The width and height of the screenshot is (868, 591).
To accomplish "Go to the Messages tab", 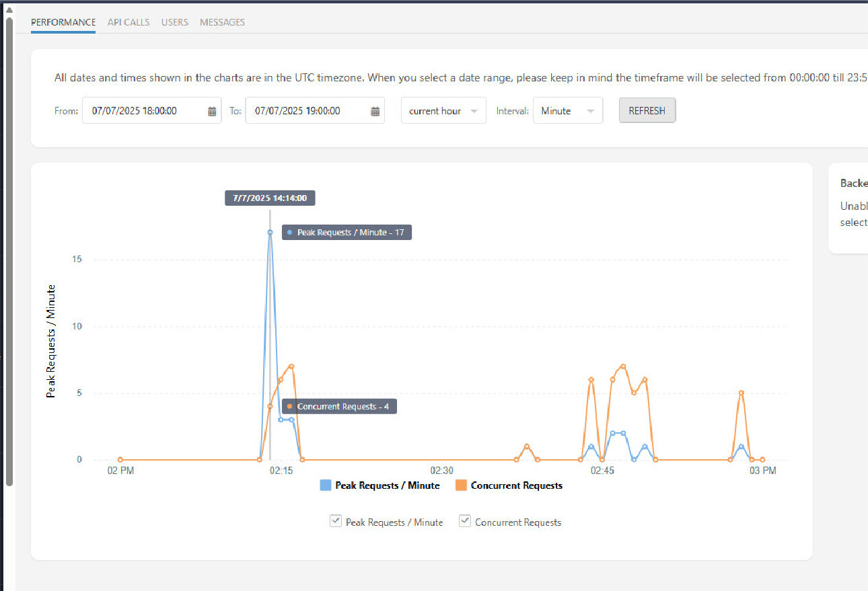I will coord(222,22).
